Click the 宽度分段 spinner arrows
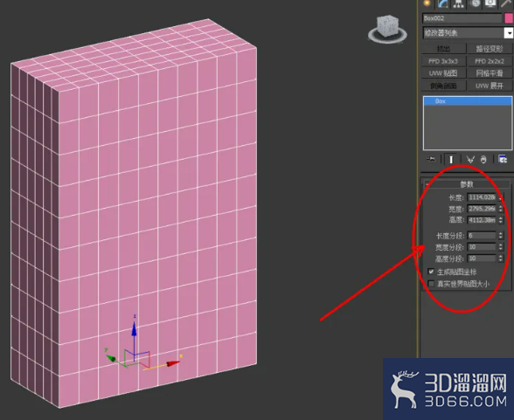Viewport: 514px width, 420px height. pos(501,247)
